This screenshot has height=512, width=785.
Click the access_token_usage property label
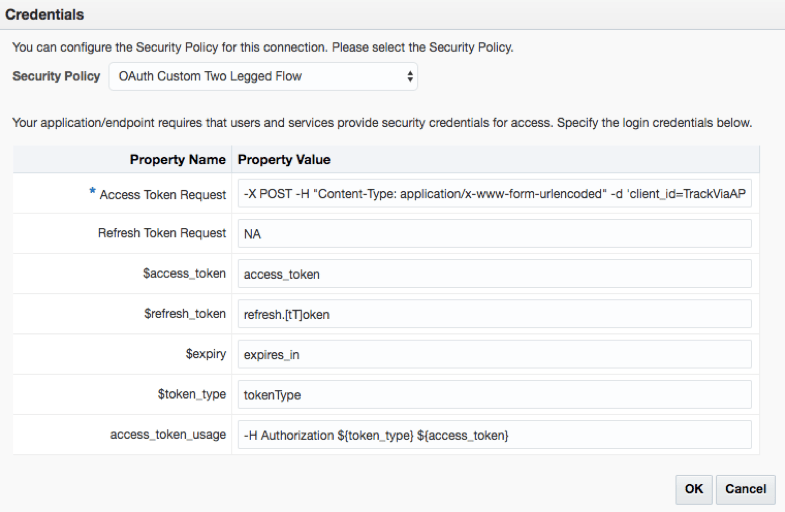click(x=168, y=434)
